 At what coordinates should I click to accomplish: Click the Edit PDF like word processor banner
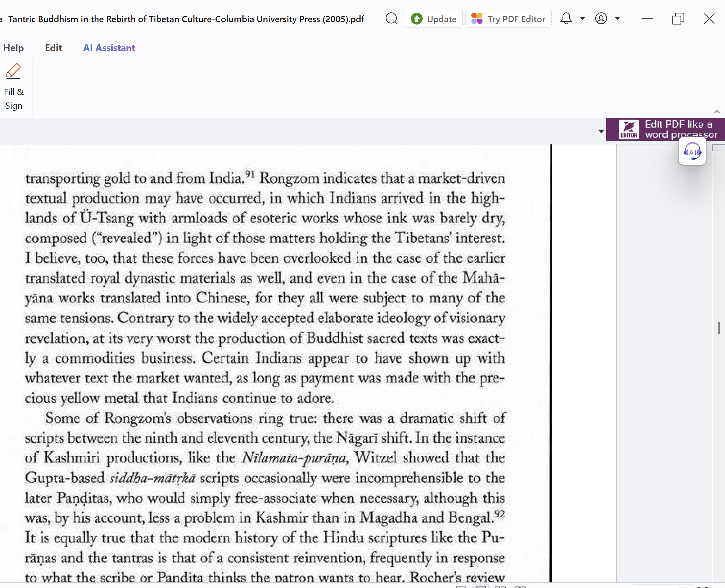click(681, 129)
